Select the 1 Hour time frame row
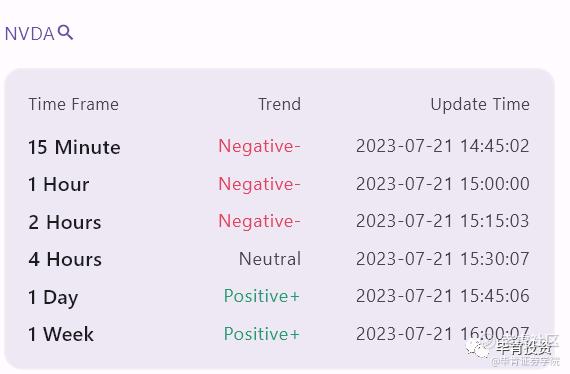 (x=279, y=184)
